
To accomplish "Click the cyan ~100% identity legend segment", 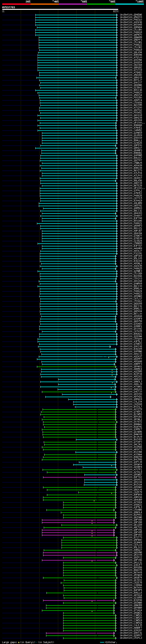I will (130, 4).
